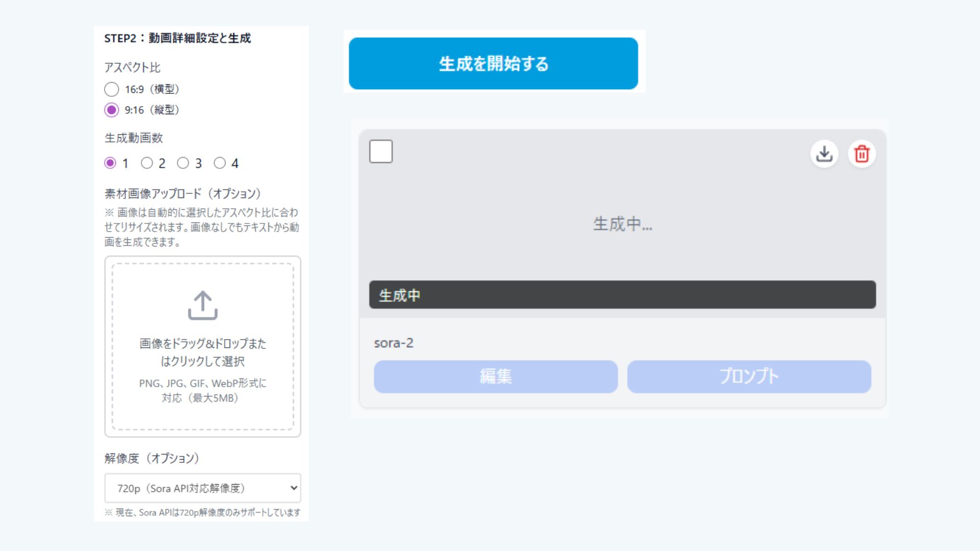Click the download icon on video card

pos(824,154)
